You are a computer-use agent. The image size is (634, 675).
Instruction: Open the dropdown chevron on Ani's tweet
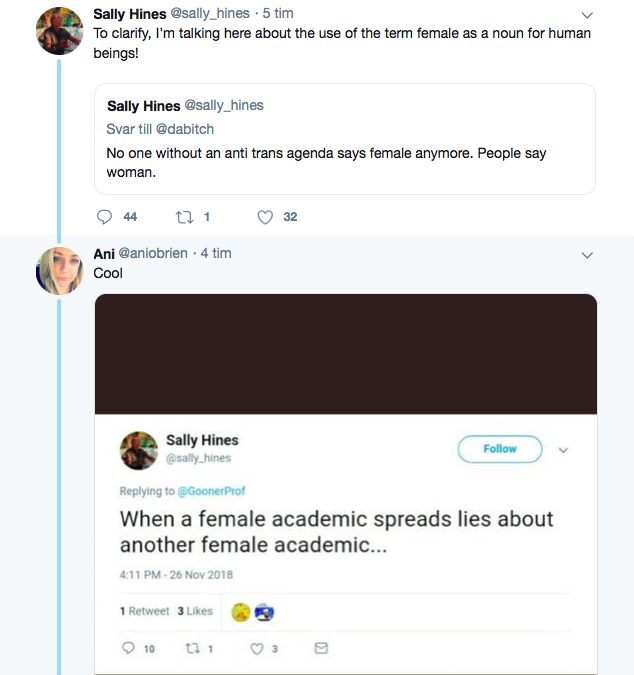point(587,255)
